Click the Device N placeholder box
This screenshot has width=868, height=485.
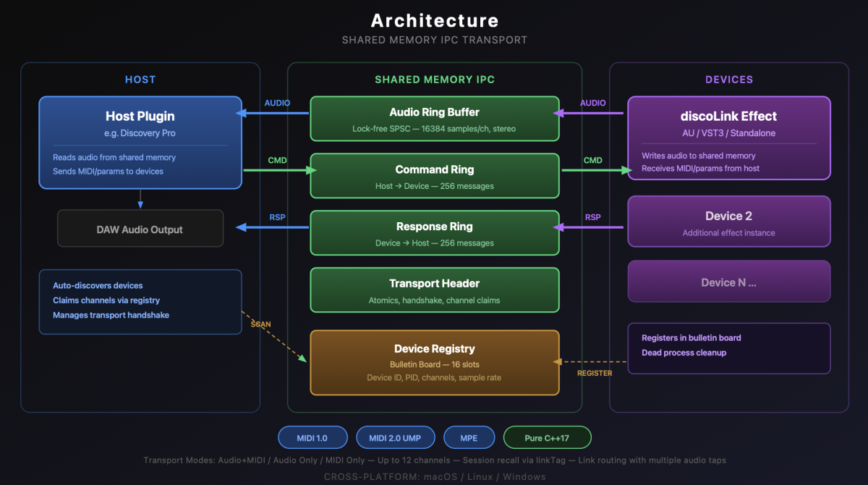click(x=728, y=282)
